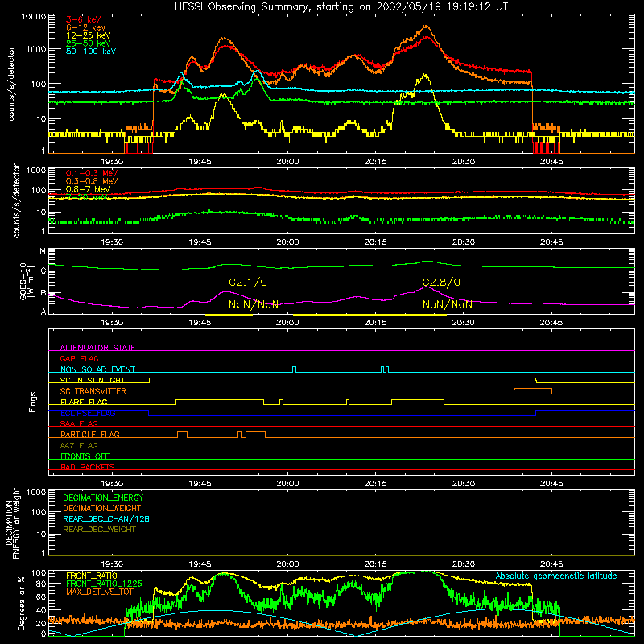
Task: Click the SC_TRANSMITTER raised pulse near 20:40
Action: point(533,390)
